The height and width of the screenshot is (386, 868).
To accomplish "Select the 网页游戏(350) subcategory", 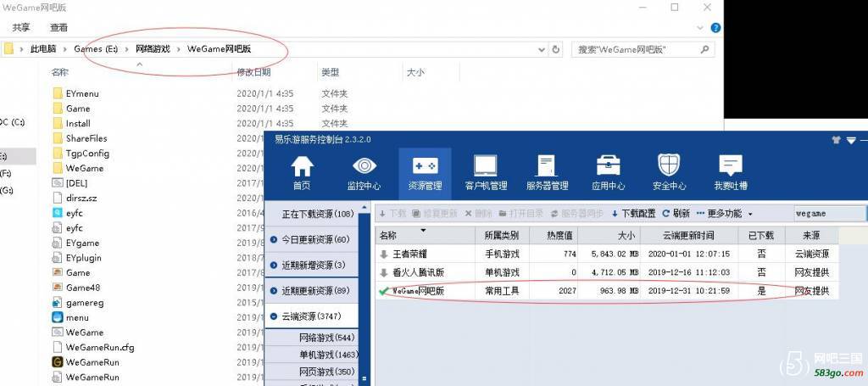I will (327, 371).
